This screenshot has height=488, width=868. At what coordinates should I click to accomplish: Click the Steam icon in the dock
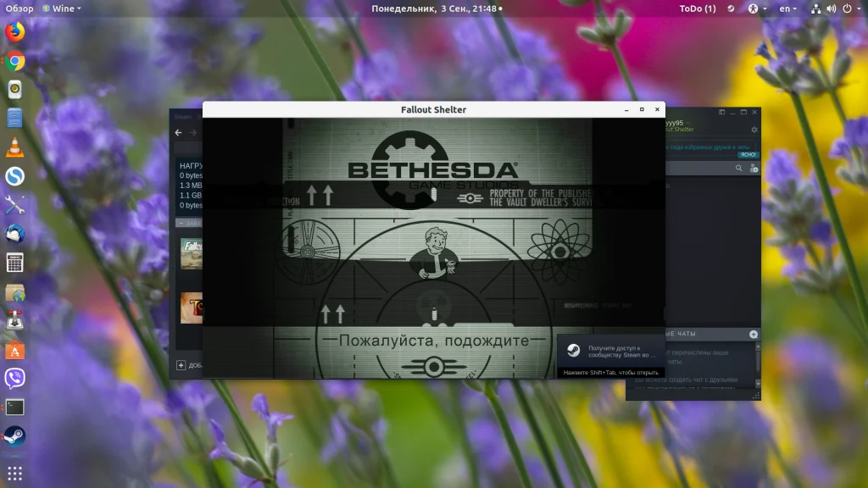tap(15, 436)
